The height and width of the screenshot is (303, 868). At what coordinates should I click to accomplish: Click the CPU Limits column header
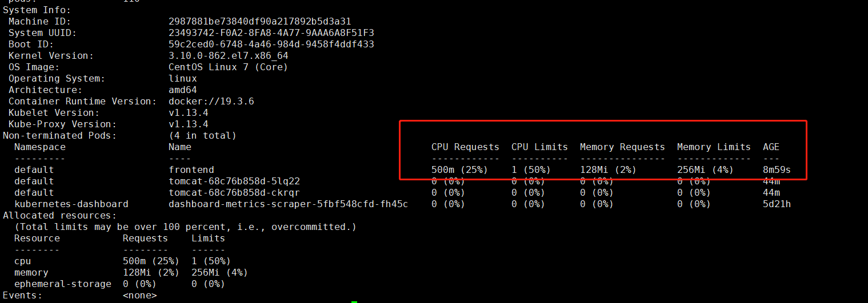click(539, 147)
